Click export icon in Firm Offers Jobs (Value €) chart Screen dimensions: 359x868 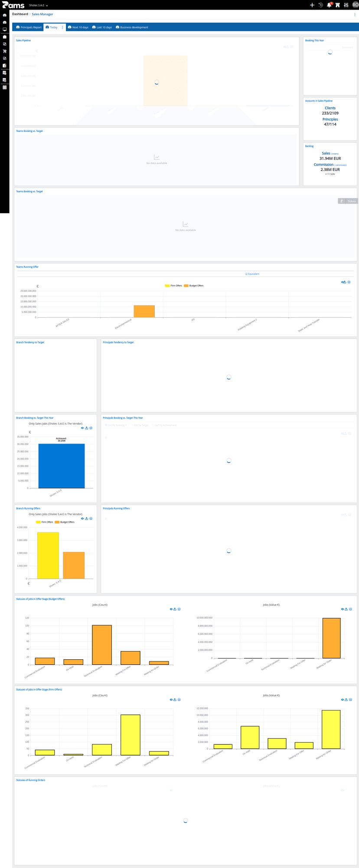pos(346,700)
